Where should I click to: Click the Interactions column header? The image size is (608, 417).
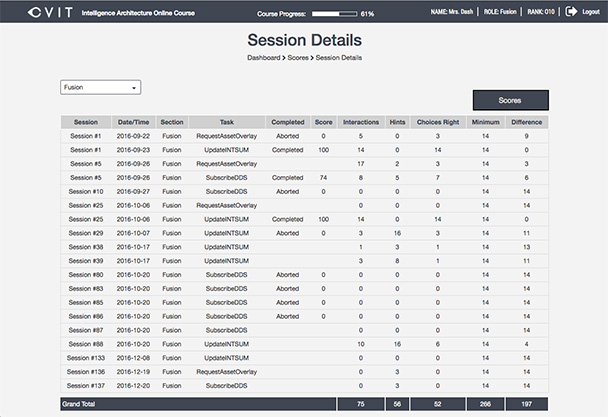point(360,122)
